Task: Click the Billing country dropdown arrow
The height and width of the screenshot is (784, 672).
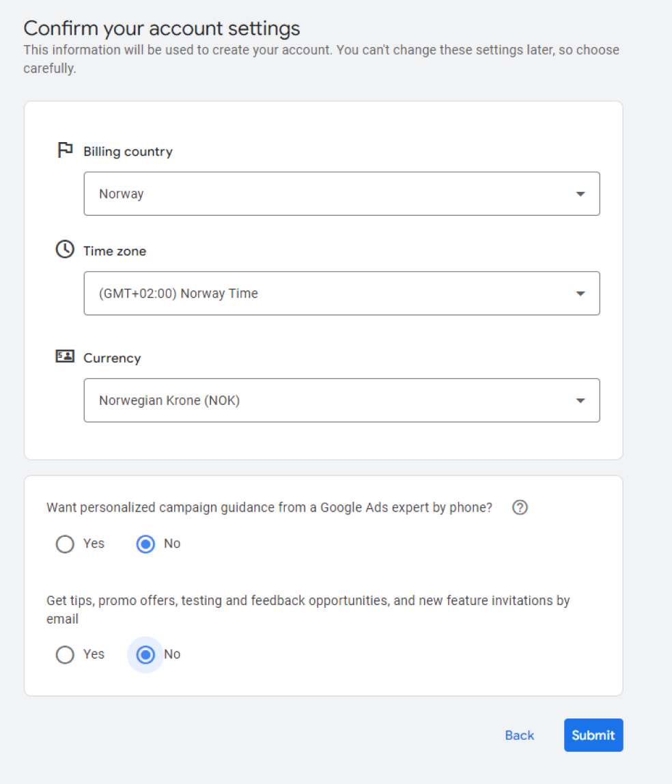Action: click(x=580, y=194)
